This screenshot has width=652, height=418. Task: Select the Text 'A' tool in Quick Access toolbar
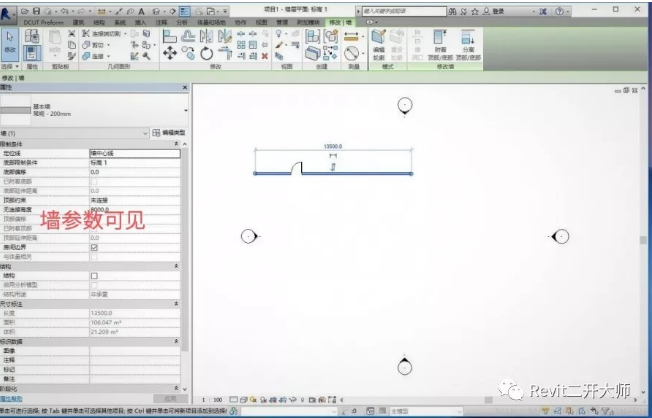pyautogui.click(x=141, y=12)
